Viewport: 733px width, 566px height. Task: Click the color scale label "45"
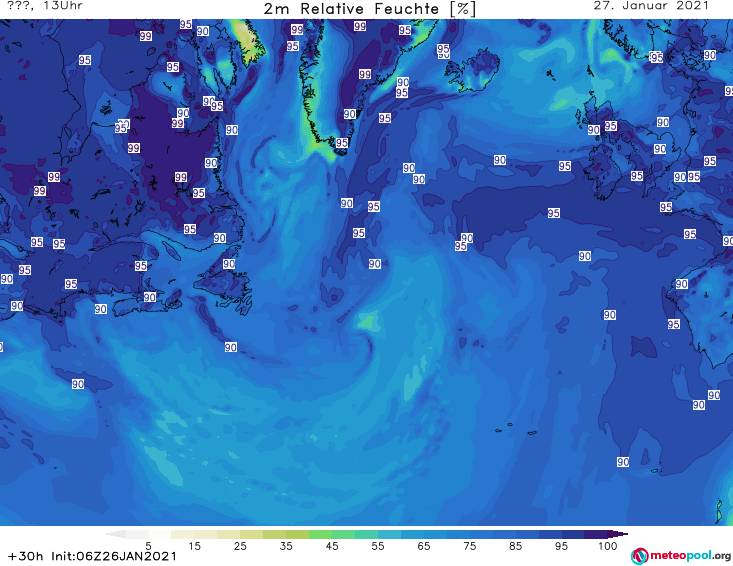pos(331,546)
